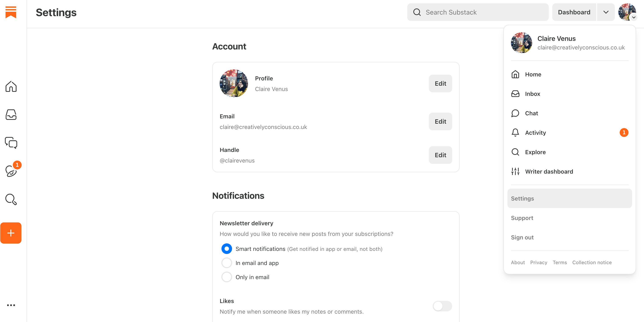Collapse the profile avatar menu

pyautogui.click(x=627, y=12)
